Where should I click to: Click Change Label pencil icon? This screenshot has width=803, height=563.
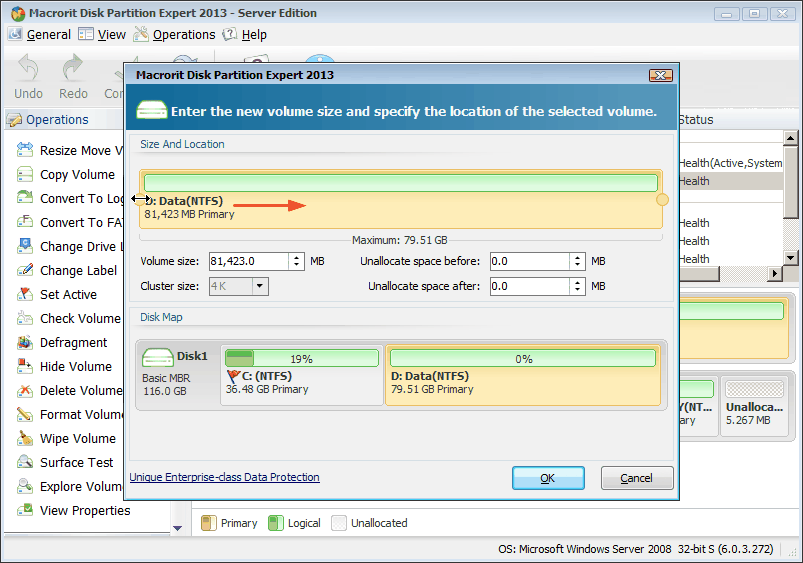pos(25,270)
